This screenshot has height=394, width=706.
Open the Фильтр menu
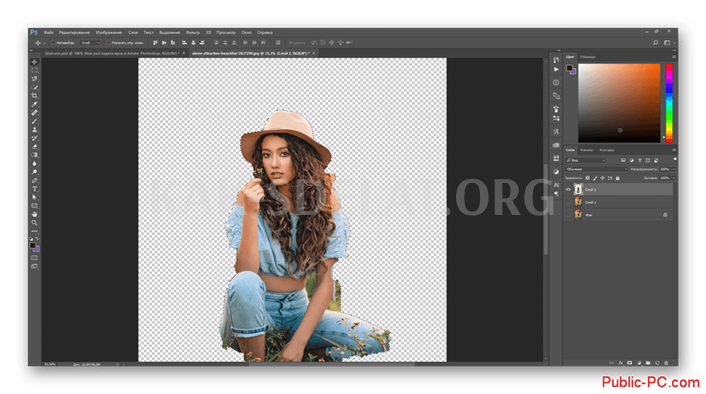point(193,32)
